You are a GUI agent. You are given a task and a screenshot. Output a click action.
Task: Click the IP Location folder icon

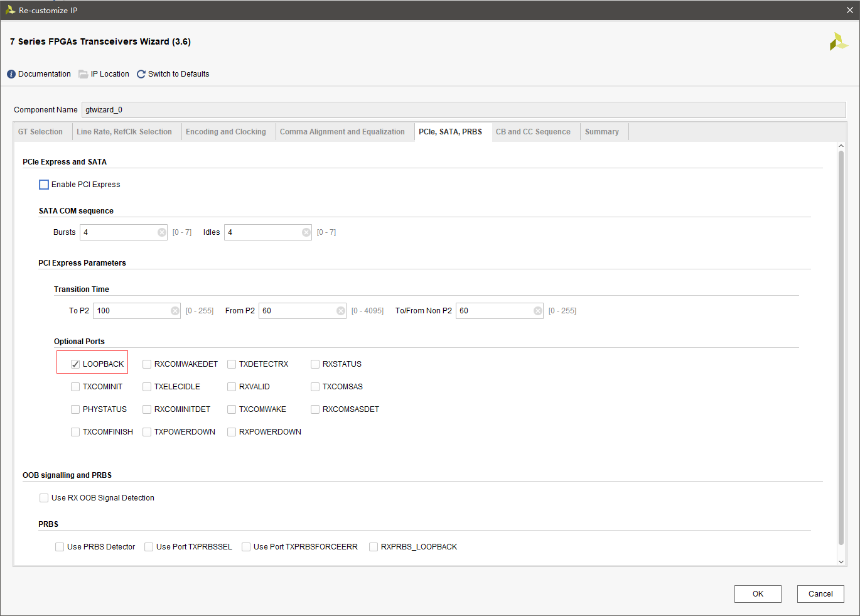pos(83,74)
